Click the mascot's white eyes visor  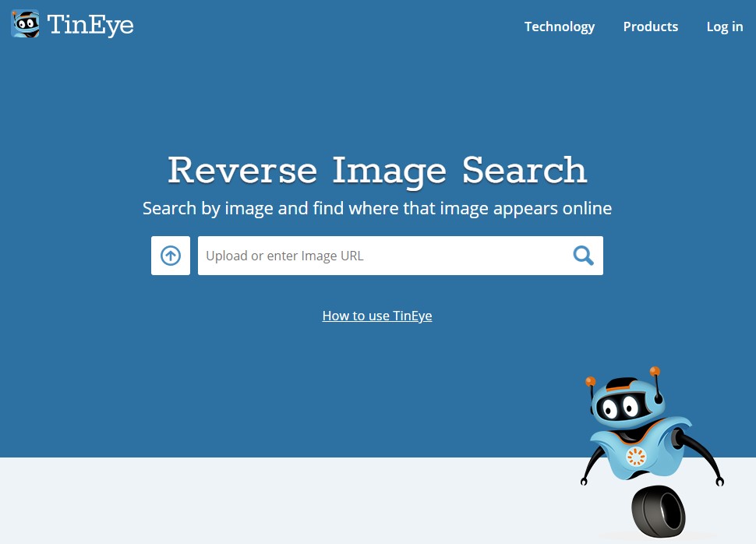click(x=621, y=408)
